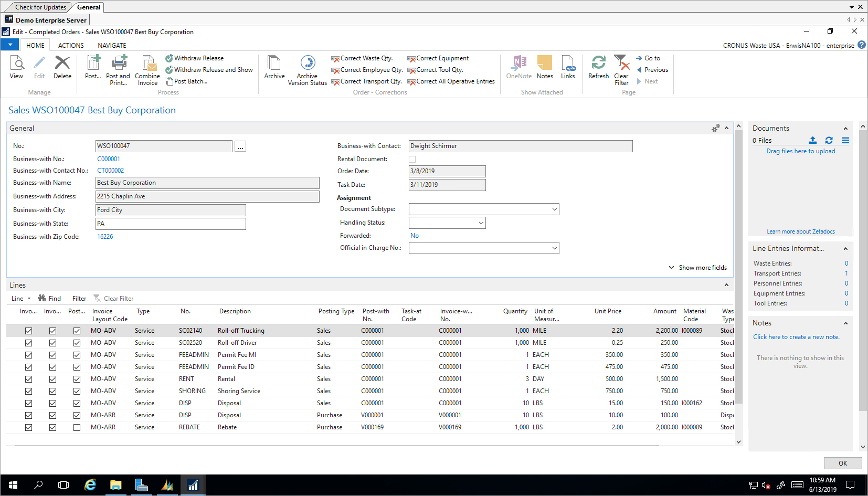Clear Filter in the ribbon
868x496 pixels.
tap(621, 70)
